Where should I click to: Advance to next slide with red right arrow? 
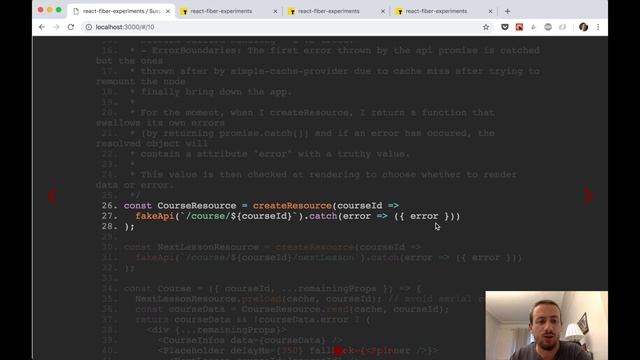coord(587,196)
